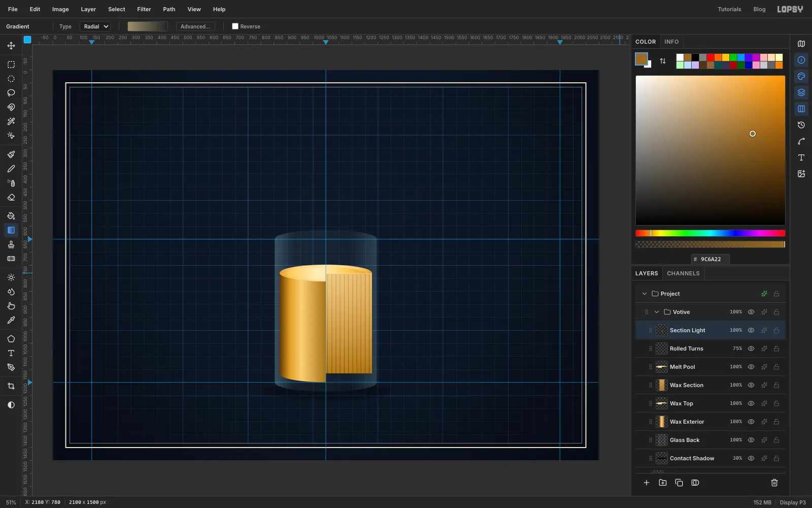Toggle visibility of Votive group
Screen dimensions: 812x508
click(751, 312)
